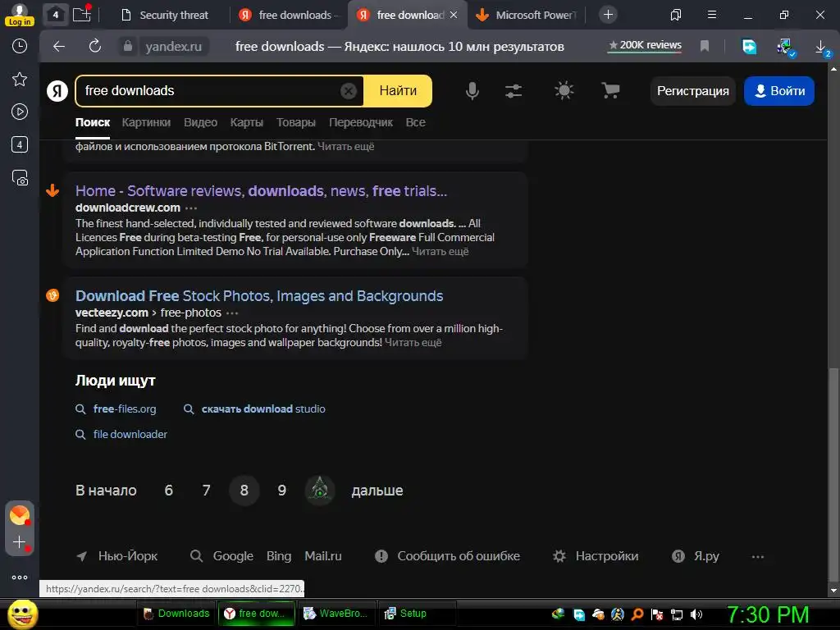Select the Видео search tab
840x630 pixels.
tap(200, 122)
